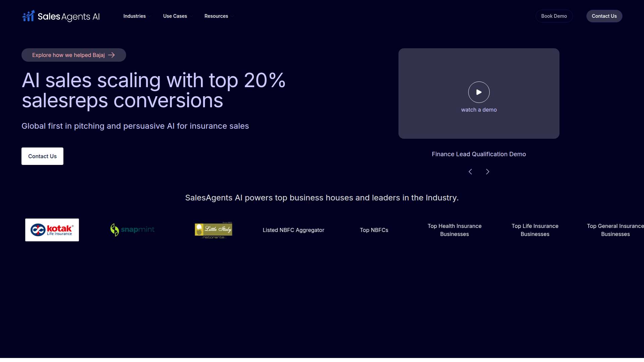Click the Little Italy logo
644x362 pixels.
[x=213, y=230]
